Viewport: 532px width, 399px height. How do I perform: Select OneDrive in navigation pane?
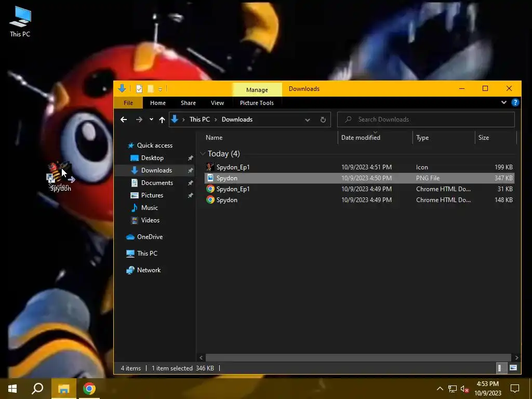[150, 237]
